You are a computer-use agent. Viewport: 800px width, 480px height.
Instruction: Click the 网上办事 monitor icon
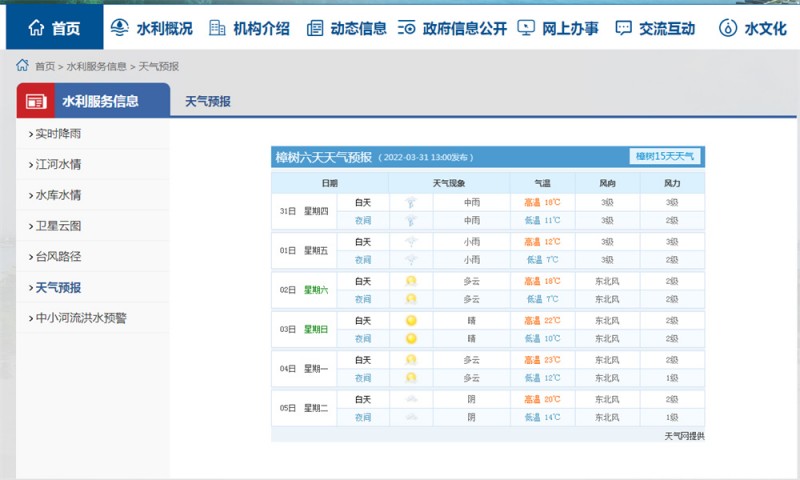tap(526, 28)
